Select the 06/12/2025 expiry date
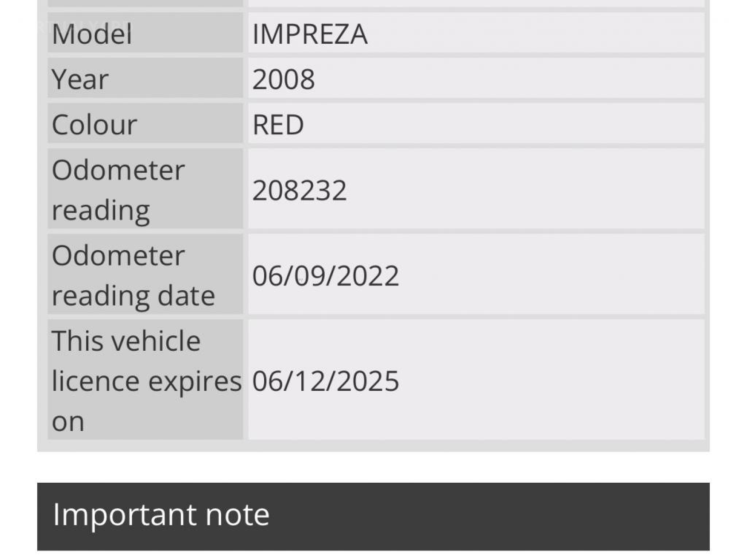The image size is (747, 560). click(x=325, y=381)
